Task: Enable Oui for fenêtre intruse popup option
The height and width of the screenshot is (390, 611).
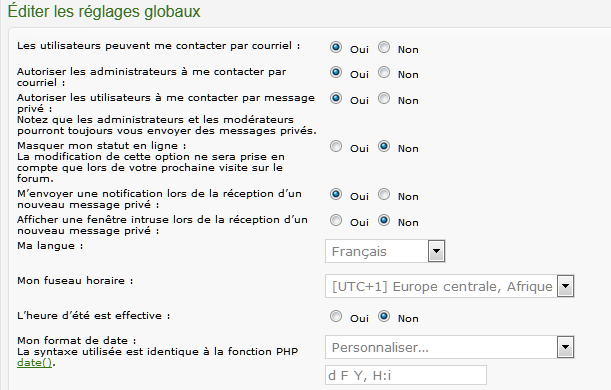Action: pyautogui.click(x=336, y=221)
